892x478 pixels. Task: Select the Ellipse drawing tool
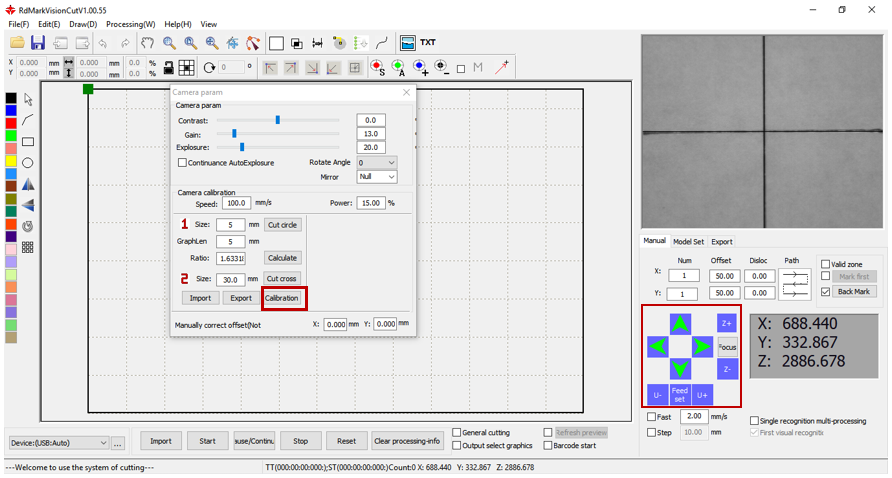click(28, 163)
